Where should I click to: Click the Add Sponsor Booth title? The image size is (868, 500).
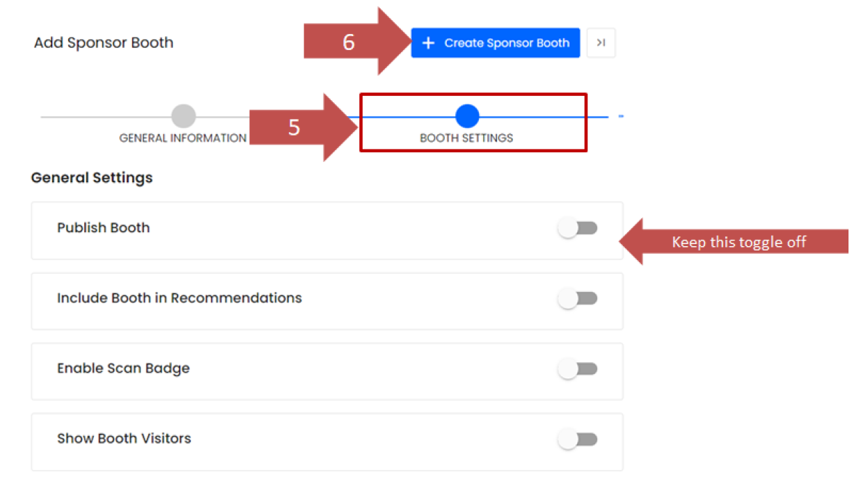tap(104, 42)
